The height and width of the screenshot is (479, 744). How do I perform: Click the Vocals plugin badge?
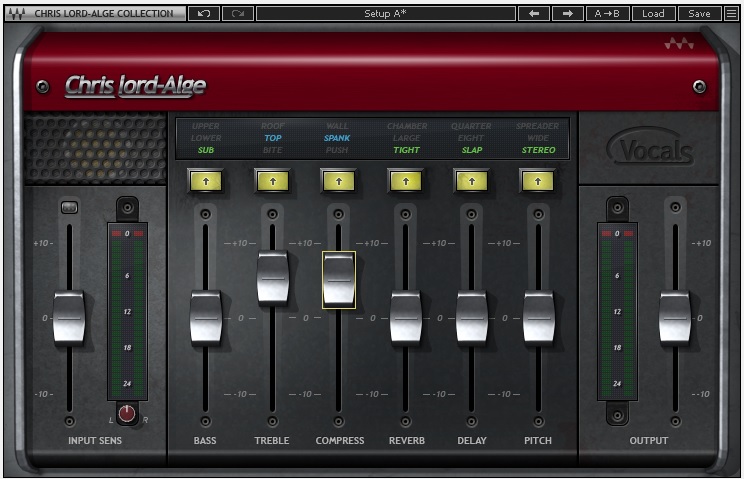(x=650, y=148)
